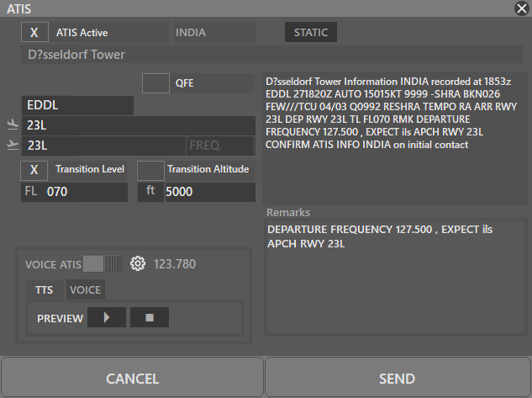Click the INDIA ATIS letter field

[x=213, y=33]
